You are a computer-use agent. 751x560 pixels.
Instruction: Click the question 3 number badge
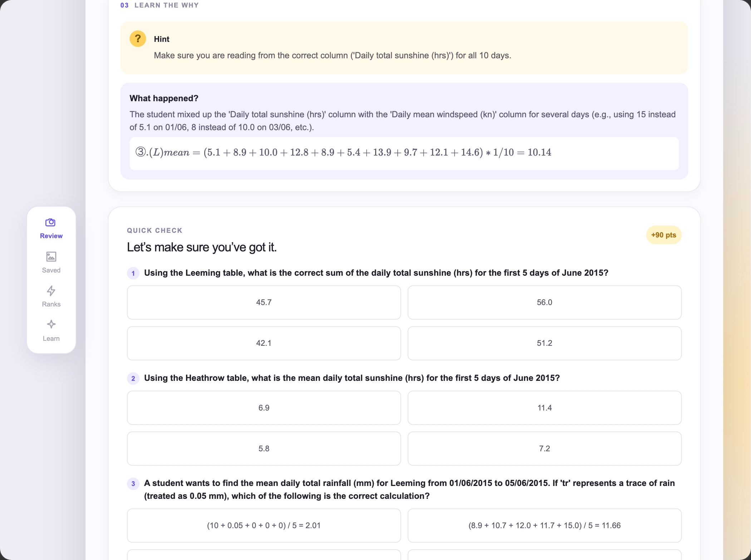point(133,483)
